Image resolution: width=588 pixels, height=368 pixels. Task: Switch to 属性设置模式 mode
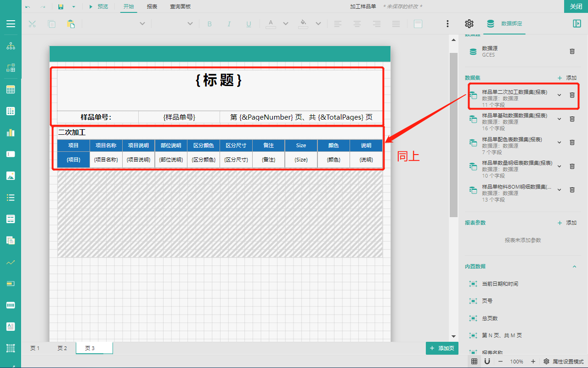pos(563,362)
